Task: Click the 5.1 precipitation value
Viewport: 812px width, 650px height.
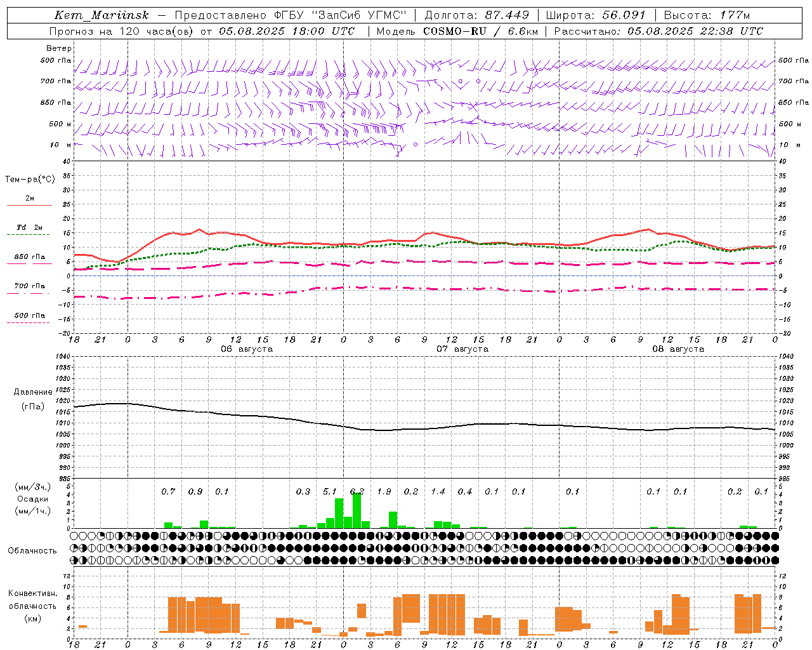Action: click(330, 491)
